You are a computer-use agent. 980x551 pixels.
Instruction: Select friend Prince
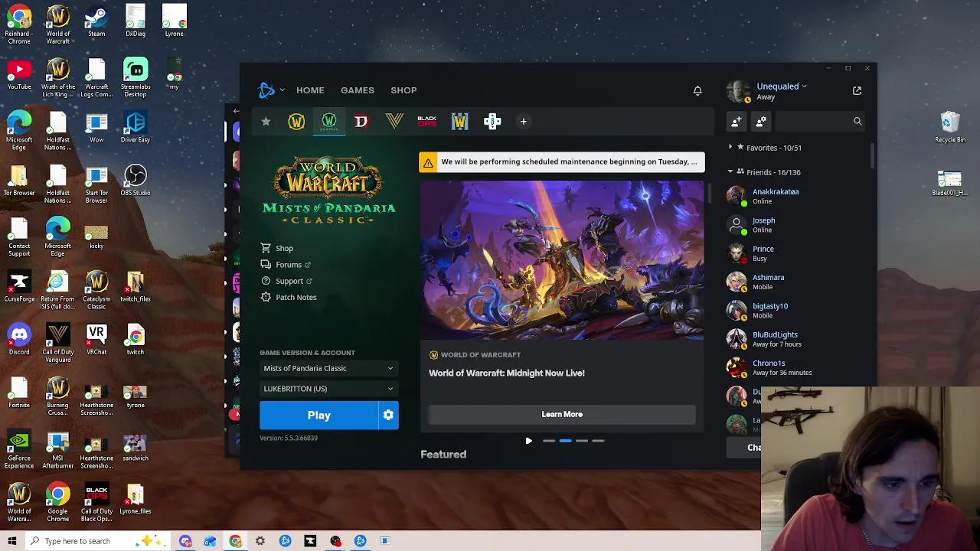(796, 253)
